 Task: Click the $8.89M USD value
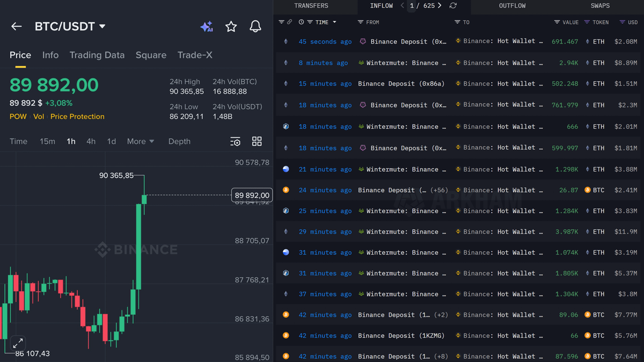(x=626, y=63)
